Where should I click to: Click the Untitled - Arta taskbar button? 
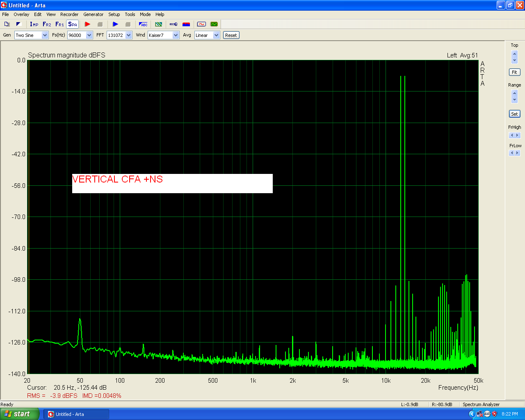[76, 414]
